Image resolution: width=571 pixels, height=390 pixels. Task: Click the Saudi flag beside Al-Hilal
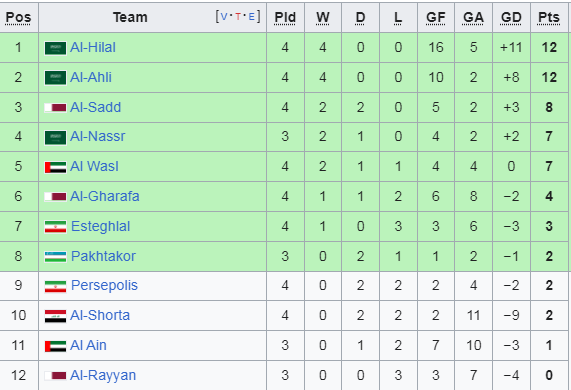coord(55,48)
